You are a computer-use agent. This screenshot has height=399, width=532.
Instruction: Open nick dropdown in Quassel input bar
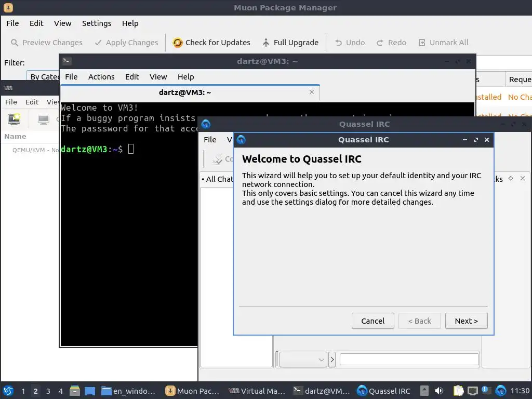pyautogui.click(x=303, y=360)
